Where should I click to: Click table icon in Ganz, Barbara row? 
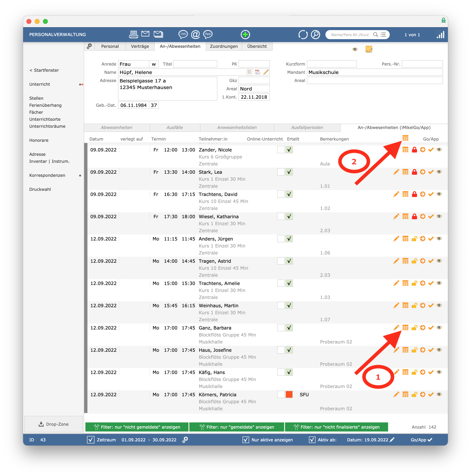(x=405, y=328)
